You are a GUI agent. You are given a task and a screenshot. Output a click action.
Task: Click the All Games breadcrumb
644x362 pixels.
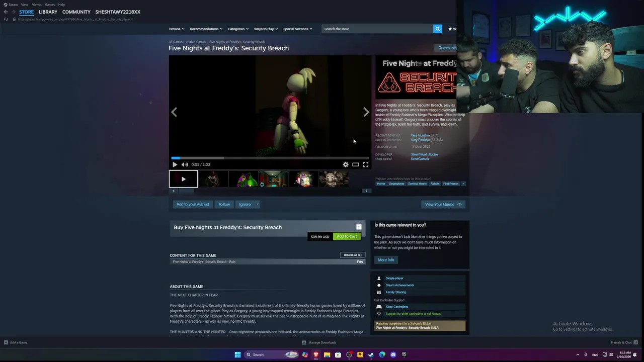[x=176, y=42]
